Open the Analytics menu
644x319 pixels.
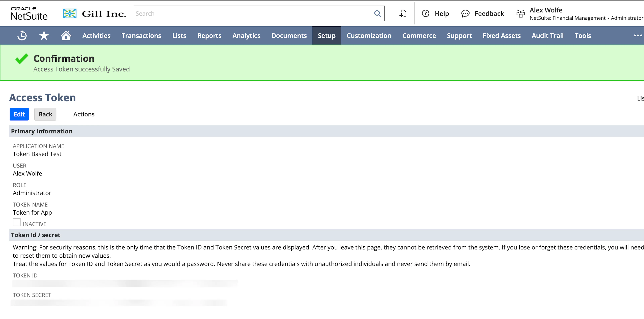[x=247, y=36]
